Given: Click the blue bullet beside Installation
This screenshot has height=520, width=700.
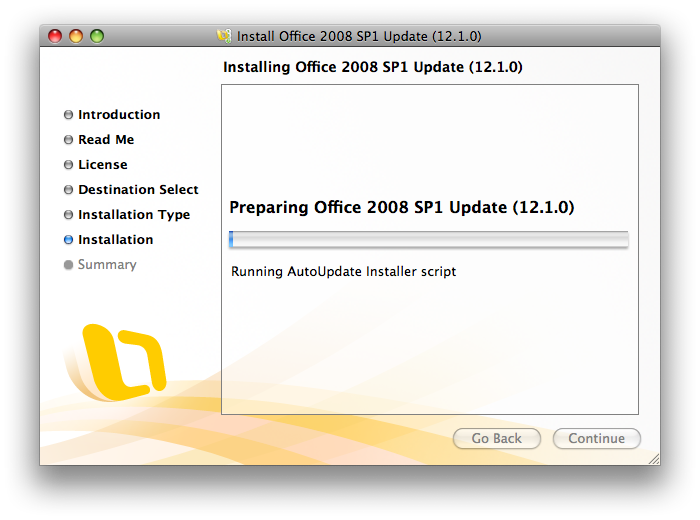Looking at the screenshot, I should (68, 240).
